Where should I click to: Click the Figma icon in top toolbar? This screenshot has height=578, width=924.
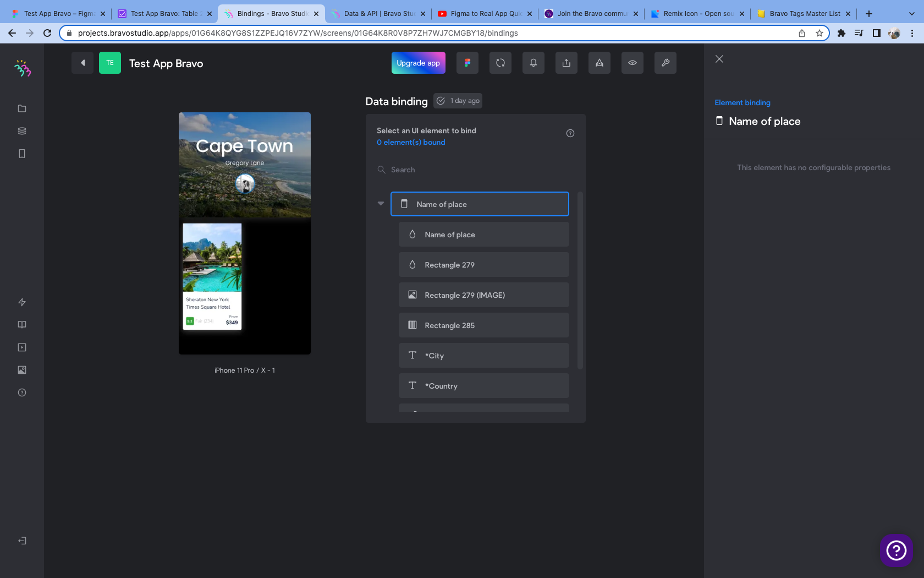[x=468, y=63]
